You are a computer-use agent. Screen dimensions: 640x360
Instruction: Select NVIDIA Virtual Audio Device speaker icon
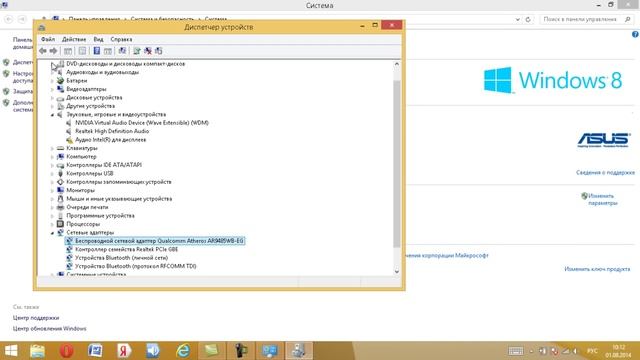(69, 122)
